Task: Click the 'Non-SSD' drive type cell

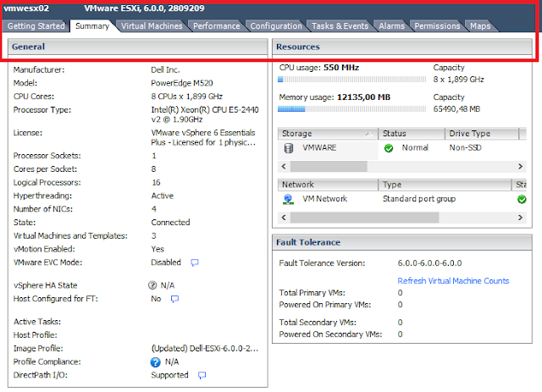Action: coord(465,147)
